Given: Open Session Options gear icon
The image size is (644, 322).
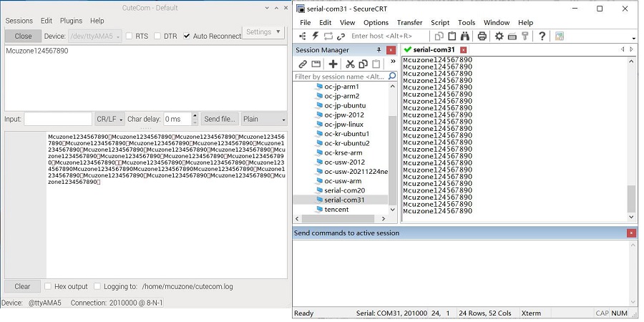Looking at the screenshot, I should [499, 36].
